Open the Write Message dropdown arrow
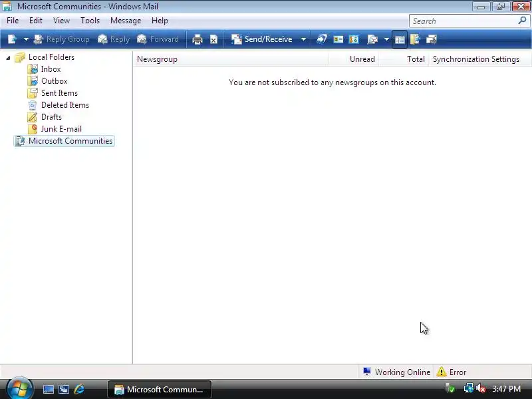 coord(26,39)
